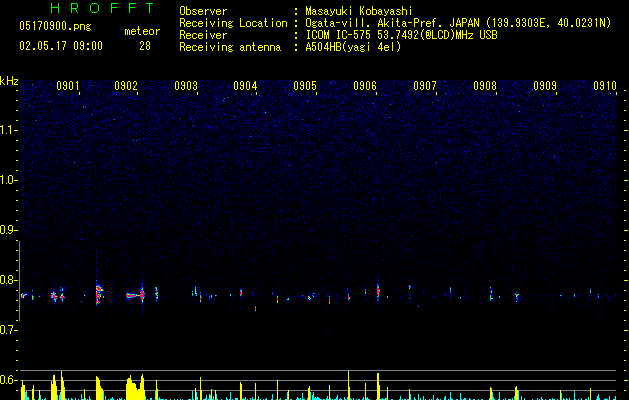629x400 pixels.
Task: Click the Receiver field label
Action: 203,35
